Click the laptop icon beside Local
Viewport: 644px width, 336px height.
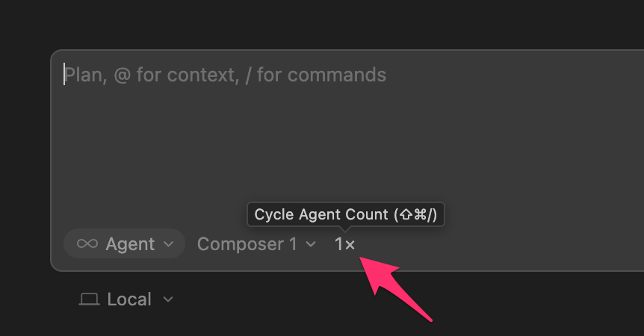click(90, 299)
